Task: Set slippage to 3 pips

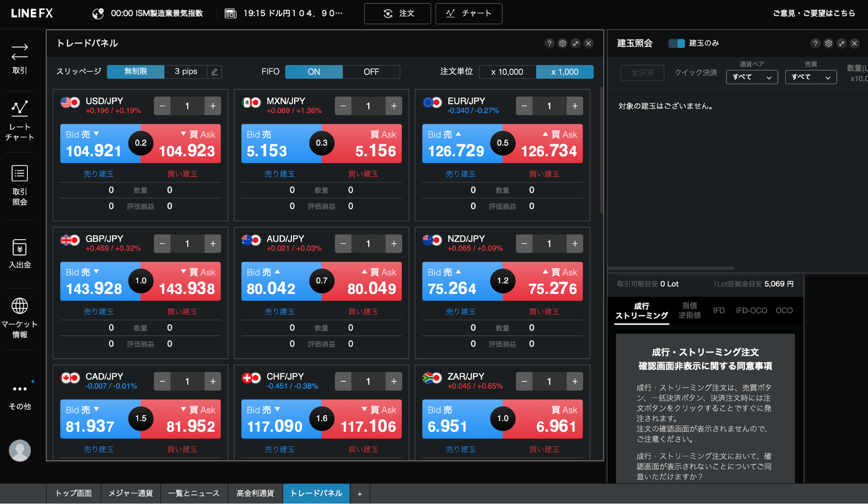Action: (x=186, y=72)
